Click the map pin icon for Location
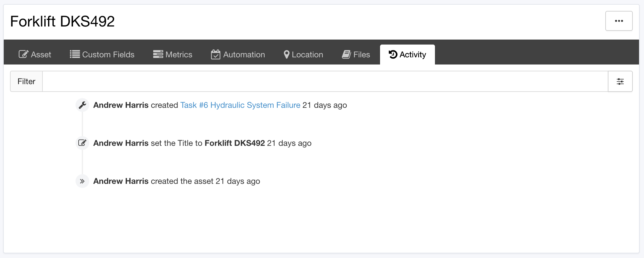The height and width of the screenshot is (258, 644). click(x=286, y=55)
